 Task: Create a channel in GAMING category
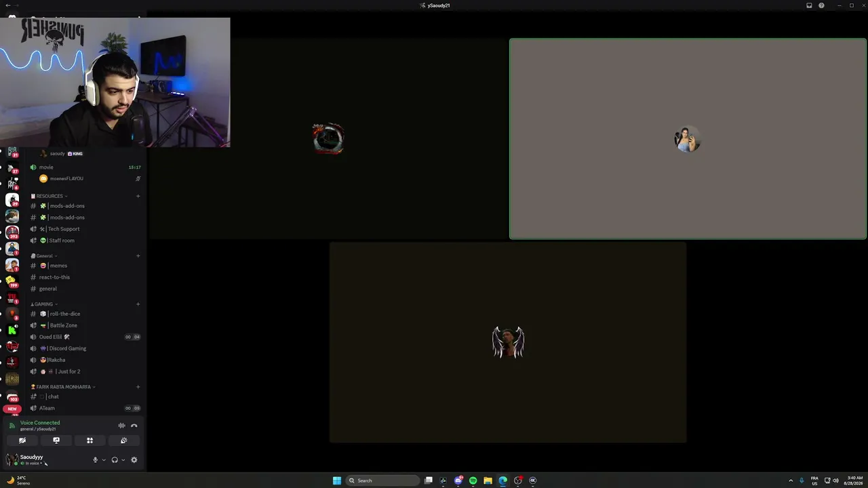[x=138, y=304]
